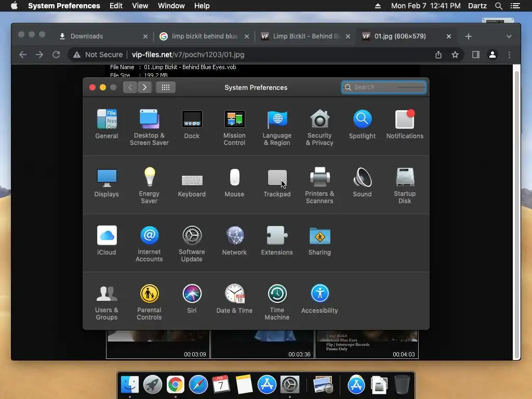Image resolution: width=532 pixels, height=399 pixels.
Task: Expand Chrome tab search dropdown arrow
Action: pyautogui.click(x=509, y=36)
